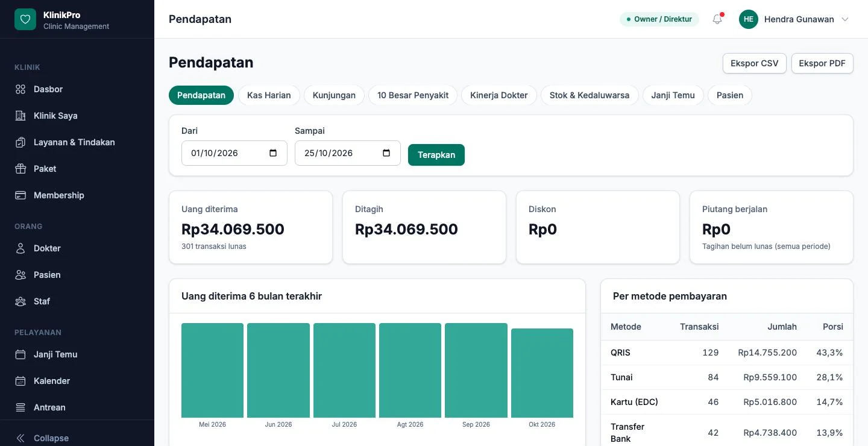Screen dimensions: 868x446
Task: Click the HE user avatar
Action: point(749,19)
